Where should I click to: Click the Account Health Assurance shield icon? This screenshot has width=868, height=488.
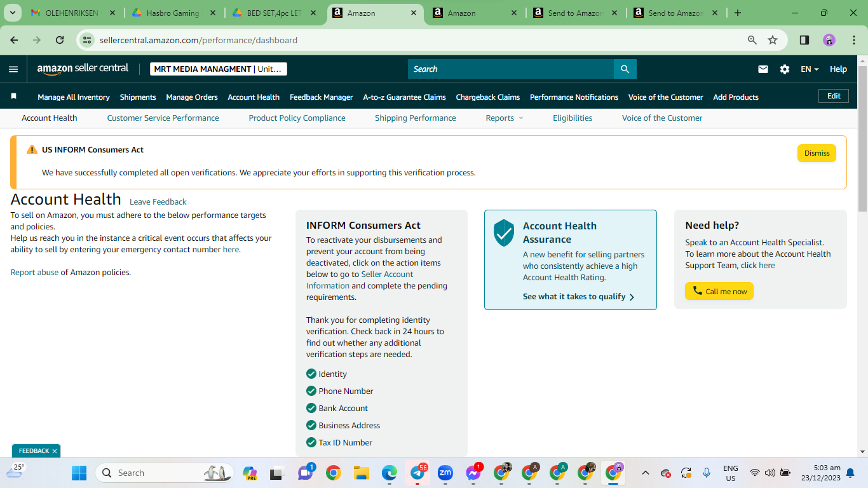tap(504, 233)
